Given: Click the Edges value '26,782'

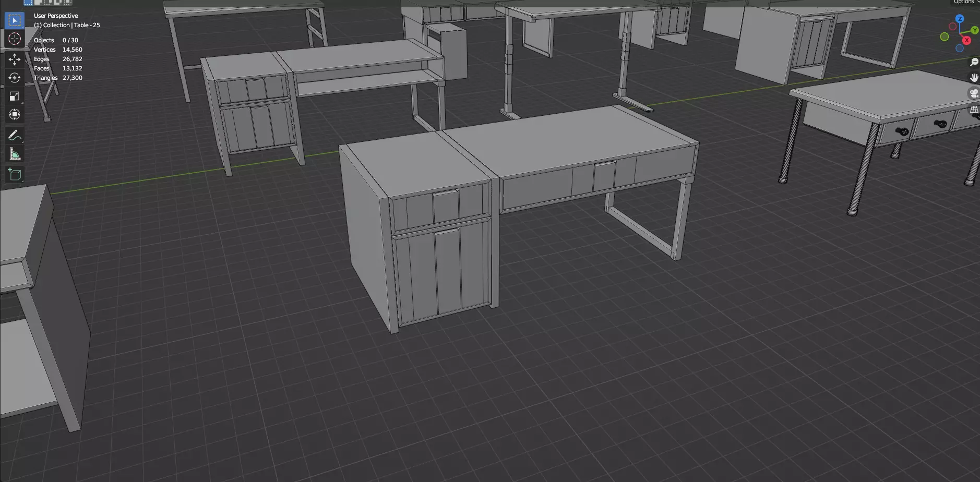Looking at the screenshot, I should tap(73, 59).
